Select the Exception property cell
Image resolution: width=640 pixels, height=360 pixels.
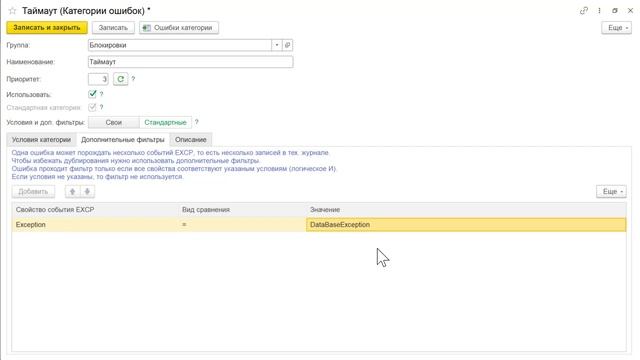(96, 225)
